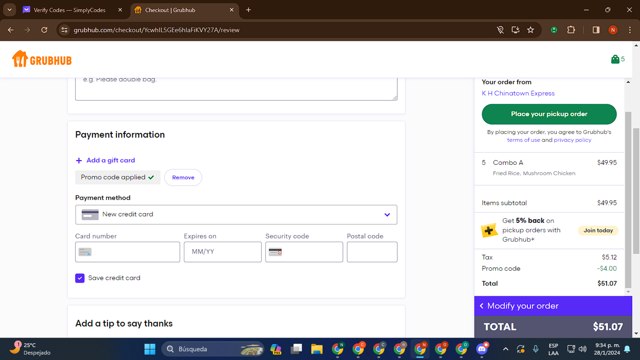Click the Promo code -$4.00 discount line
Screen dimensions: 640x360
point(549,269)
